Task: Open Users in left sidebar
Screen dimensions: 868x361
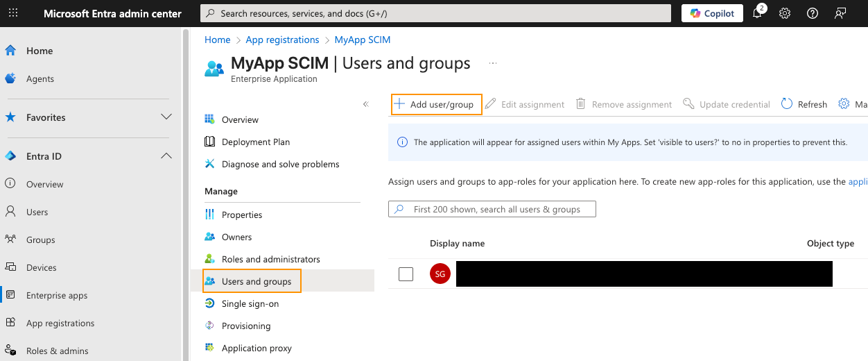Action: pos(37,212)
